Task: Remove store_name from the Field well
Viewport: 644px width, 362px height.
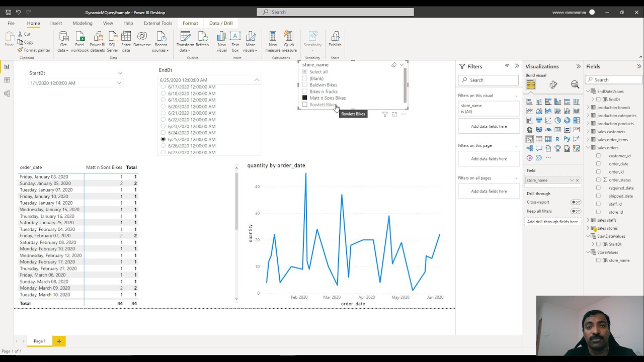Action: 577,180
